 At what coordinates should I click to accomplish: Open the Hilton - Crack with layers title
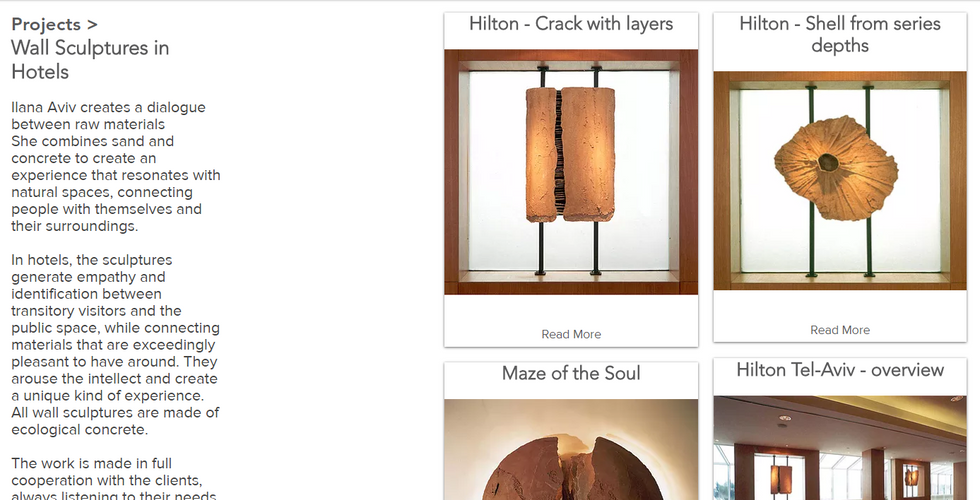(x=571, y=24)
